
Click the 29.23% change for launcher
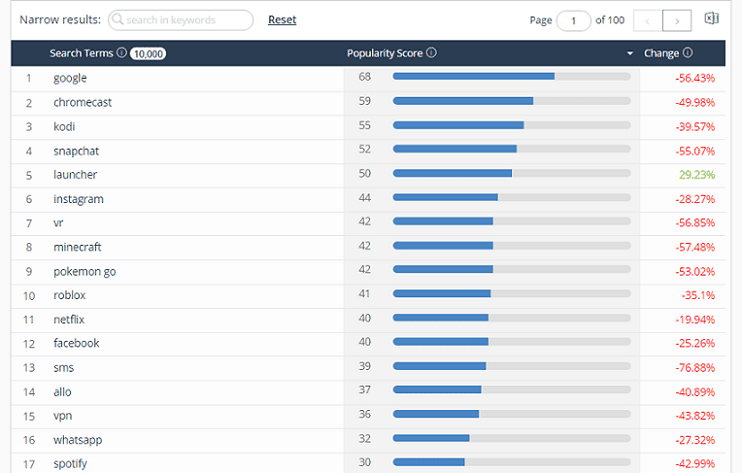tap(697, 175)
